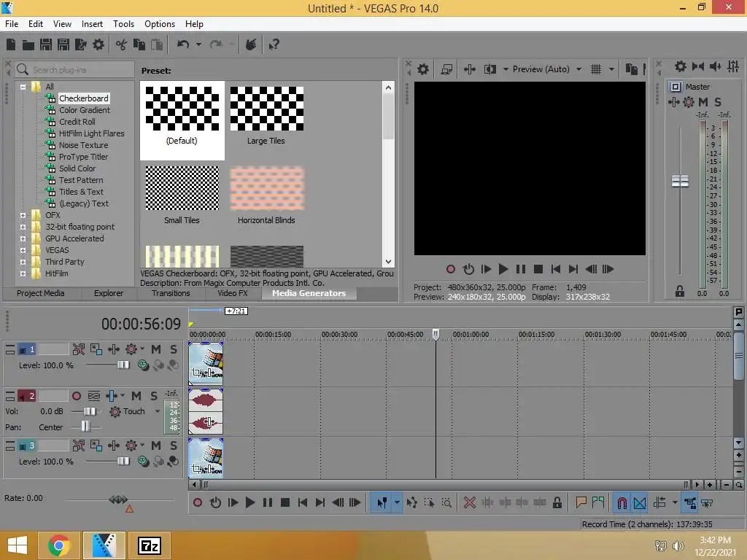747x560 pixels.
Task: Toggle Split Screen View icon in preview
Action: click(490, 69)
